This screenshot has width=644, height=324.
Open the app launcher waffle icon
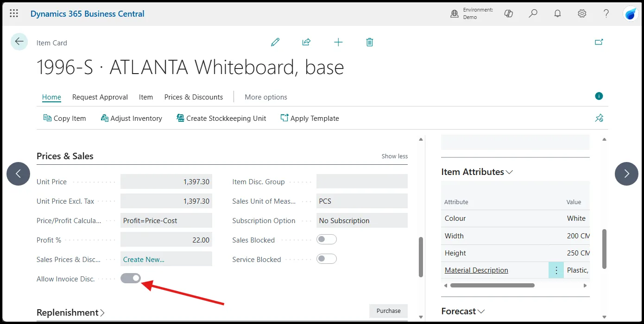tap(14, 13)
